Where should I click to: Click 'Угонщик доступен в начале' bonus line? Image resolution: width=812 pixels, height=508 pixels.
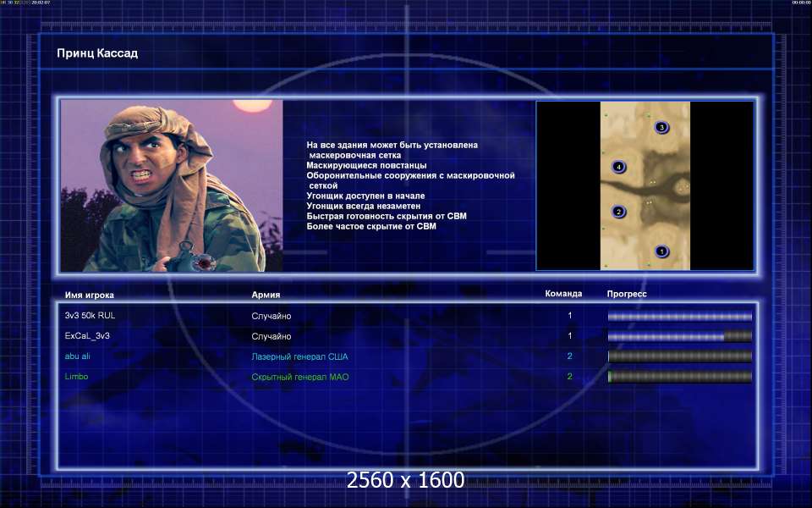pyautogui.click(x=365, y=196)
